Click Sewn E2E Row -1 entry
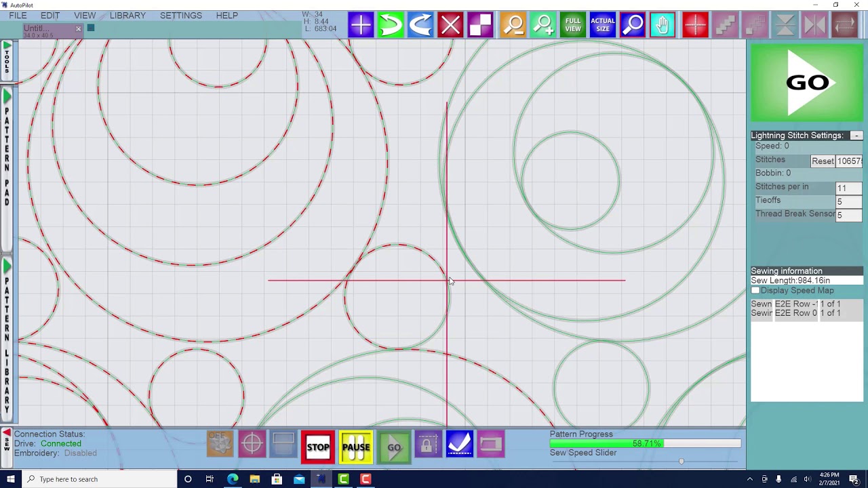This screenshot has height=488, width=868. 795,304
